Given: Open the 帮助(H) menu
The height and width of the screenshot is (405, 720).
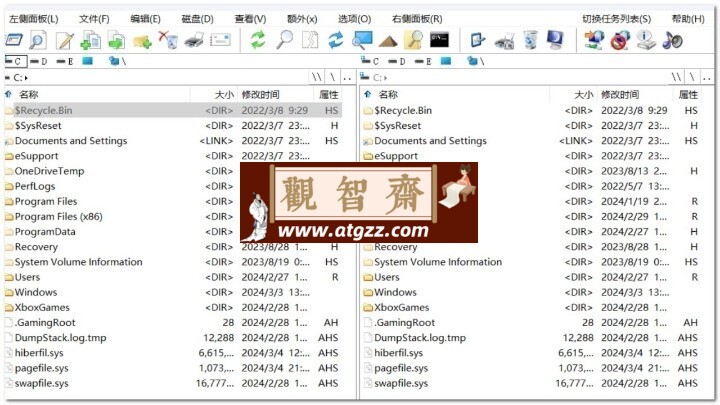Looking at the screenshot, I should coord(688,19).
